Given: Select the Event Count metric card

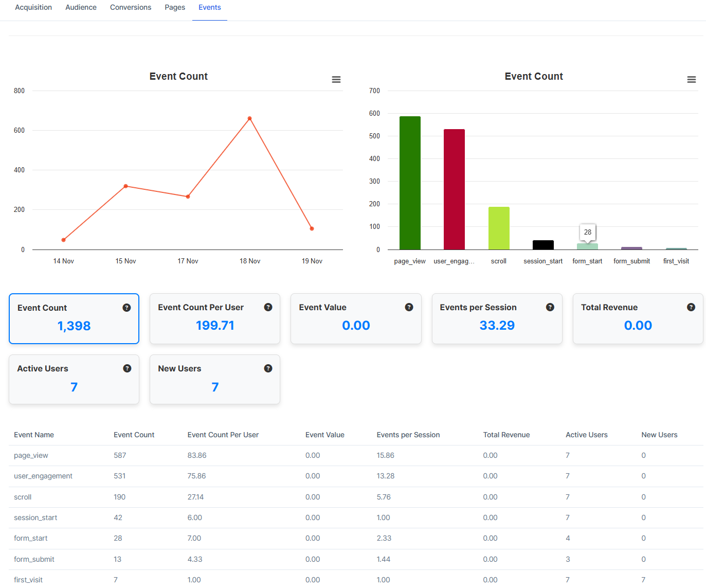Looking at the screenshot, I should point(74,318).
